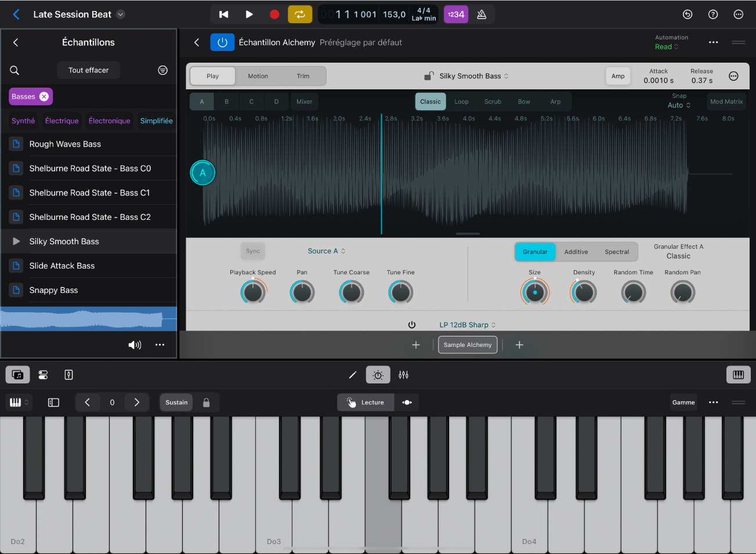
Task: Open Logic Pro help
Action: pos(713,14)
